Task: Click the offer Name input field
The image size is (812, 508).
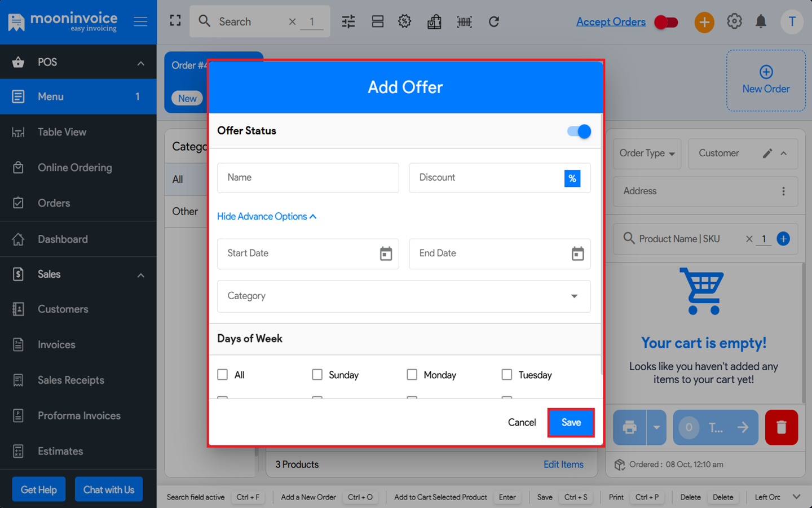Action: 308,178
